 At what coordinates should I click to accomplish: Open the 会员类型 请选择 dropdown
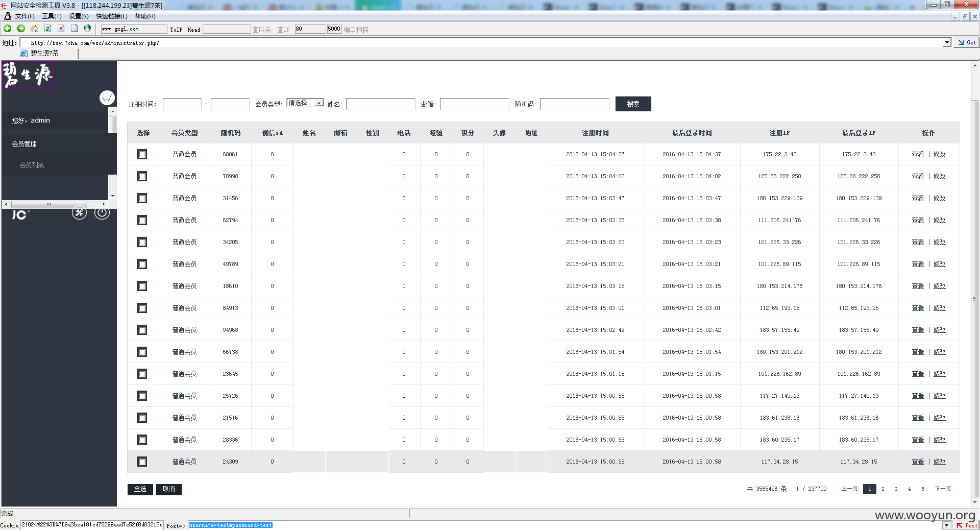coord(305,103)
